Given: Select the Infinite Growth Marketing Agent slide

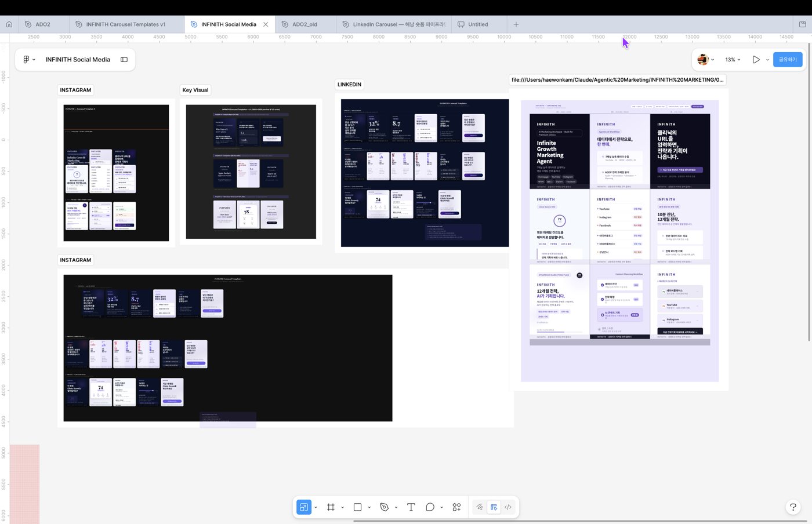Looking at the screenshot, I should pyautogui.click(x=559, y=151).
